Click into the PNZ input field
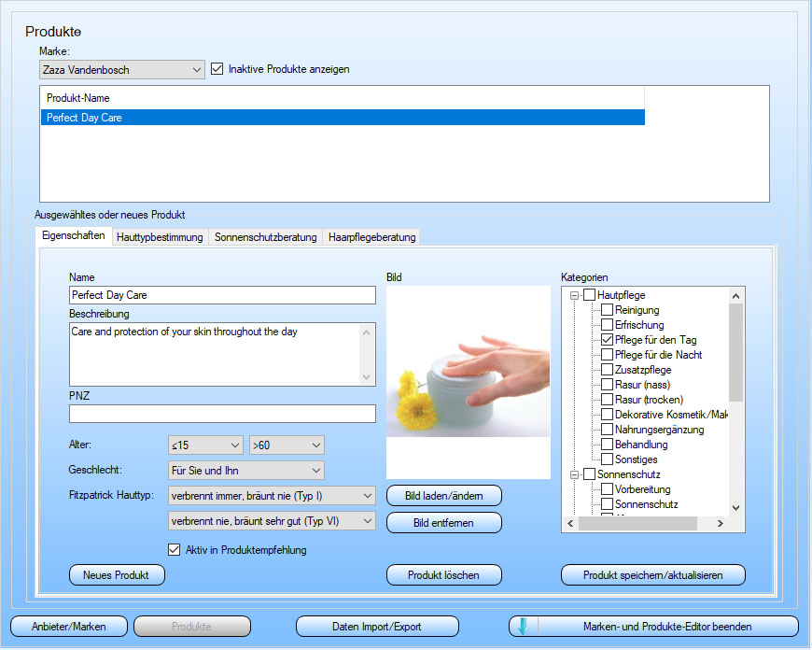This screenshot has width=812, height=650. click(x=222, y=414)
